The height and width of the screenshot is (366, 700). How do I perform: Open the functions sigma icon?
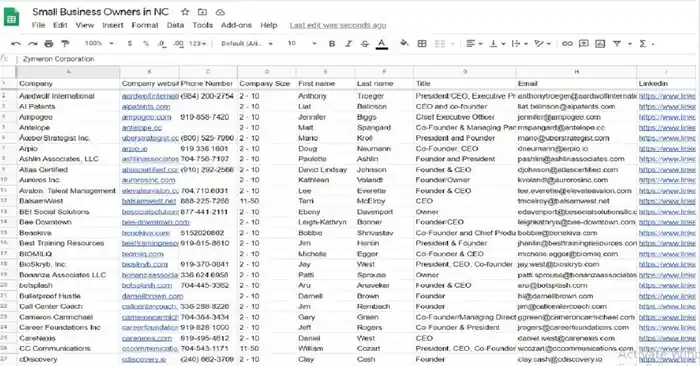click(x=642, y=44)
